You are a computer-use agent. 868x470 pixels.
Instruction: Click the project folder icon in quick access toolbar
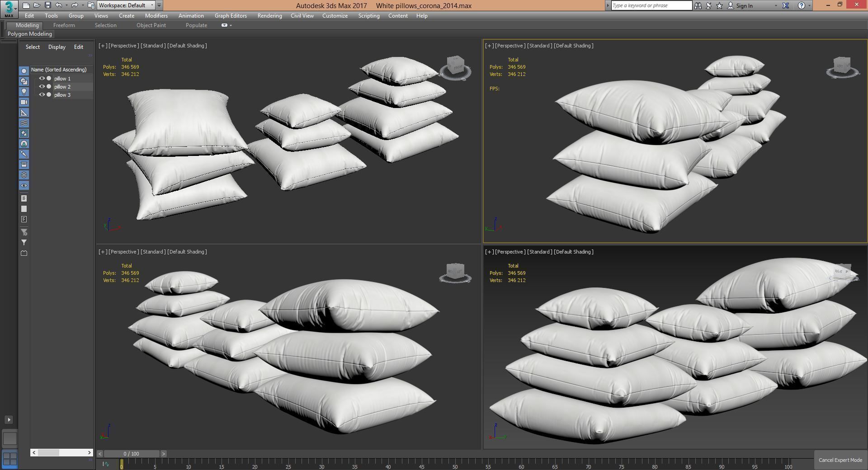(91, 5)
